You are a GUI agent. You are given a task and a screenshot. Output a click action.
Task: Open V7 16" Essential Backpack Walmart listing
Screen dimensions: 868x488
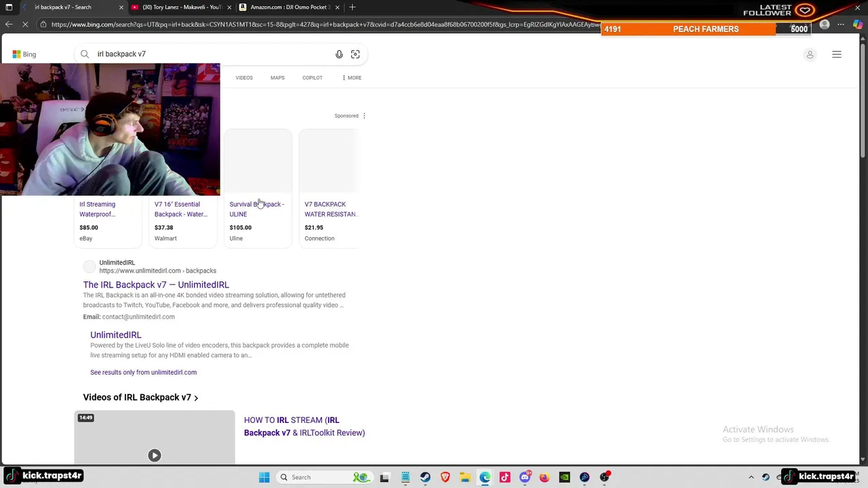[181, 209]
